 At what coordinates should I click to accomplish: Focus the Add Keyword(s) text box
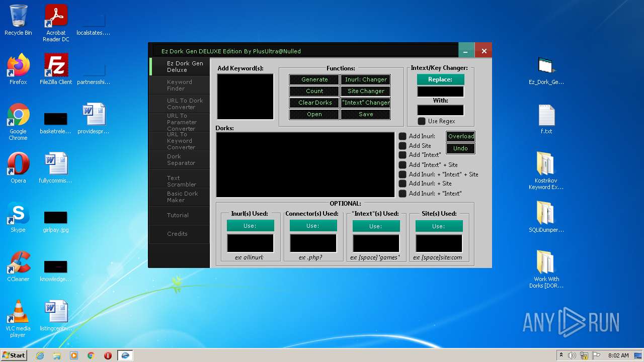pos(246,97)
